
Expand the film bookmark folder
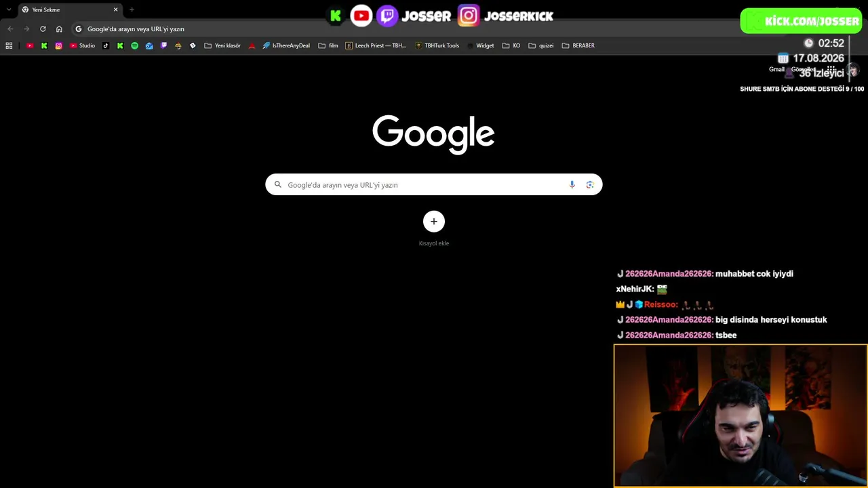pyautogui.click(x=328, y=45)
